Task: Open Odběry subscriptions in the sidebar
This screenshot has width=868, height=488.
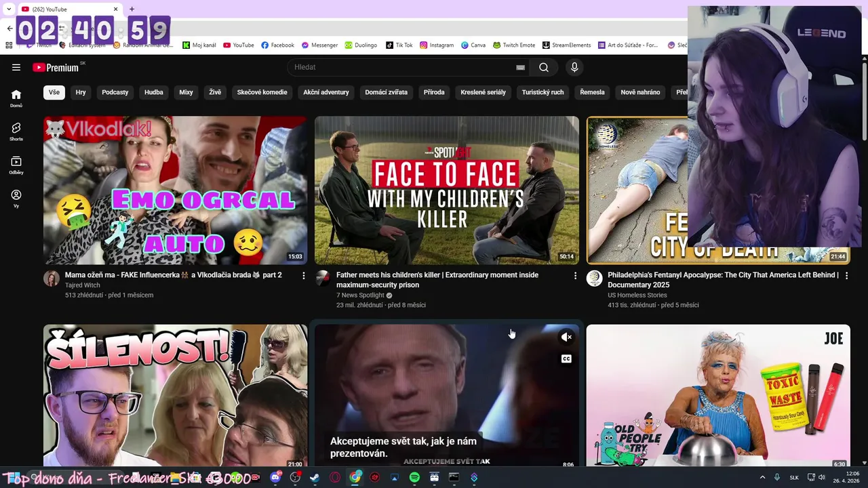Action: [16, 165]
